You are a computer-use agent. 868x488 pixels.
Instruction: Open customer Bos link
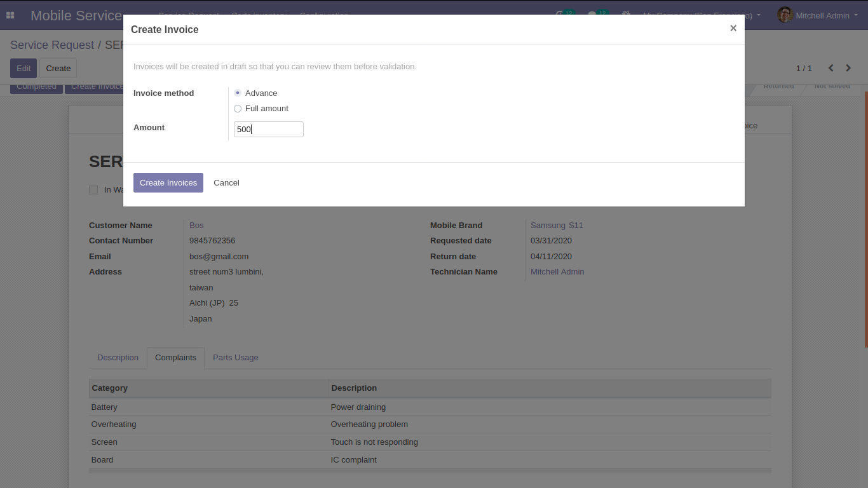pos(196,226)
